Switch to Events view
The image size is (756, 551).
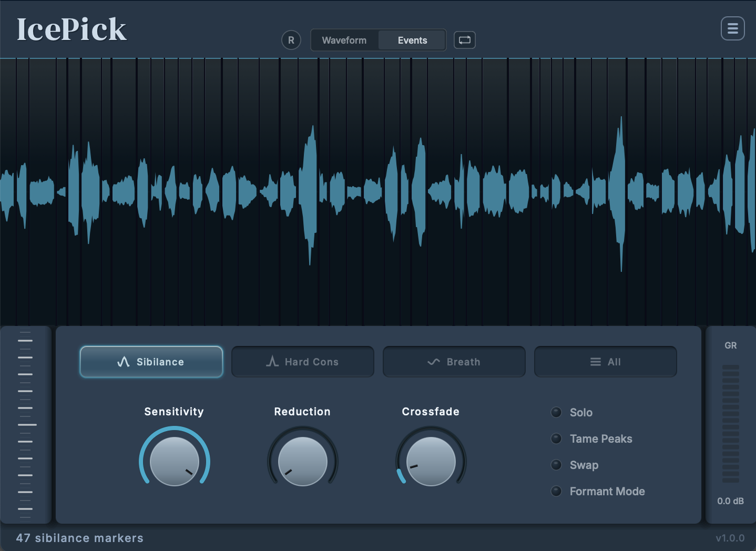412,40
